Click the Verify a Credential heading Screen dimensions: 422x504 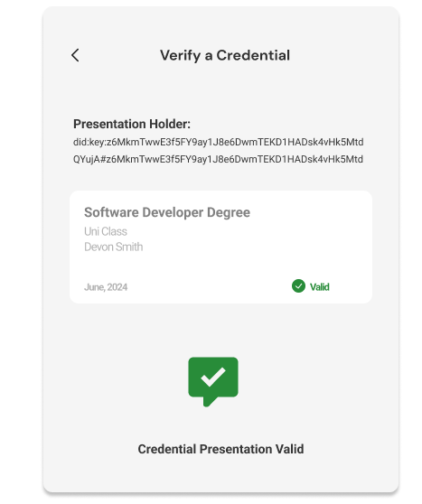click(x=225, y=56)
